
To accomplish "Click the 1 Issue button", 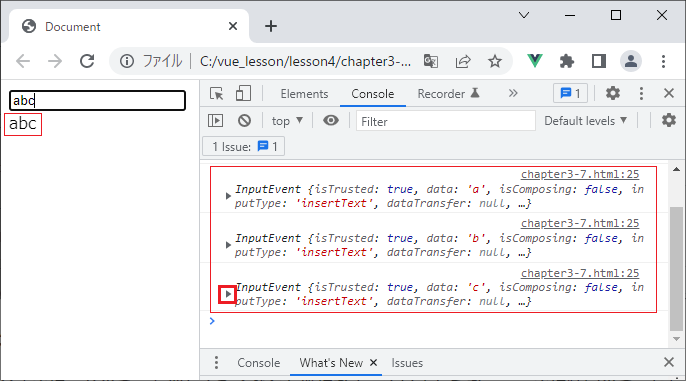I will coord(244,147).
